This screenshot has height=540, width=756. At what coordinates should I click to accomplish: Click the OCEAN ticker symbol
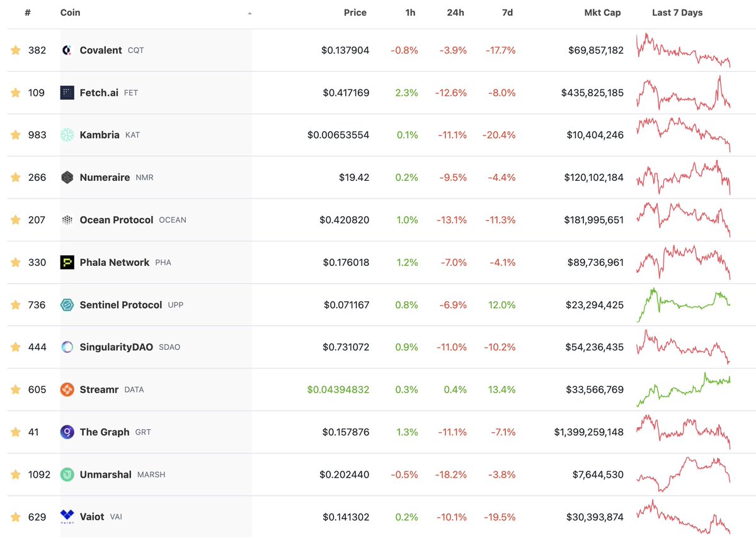pyautogui.click(x=173, y=220)
